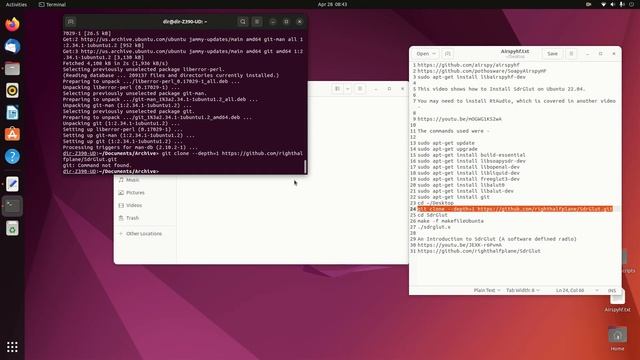640x360 pixels.
Task: Click INS indicator in editor status bar
Action: (x=612, y=290)
